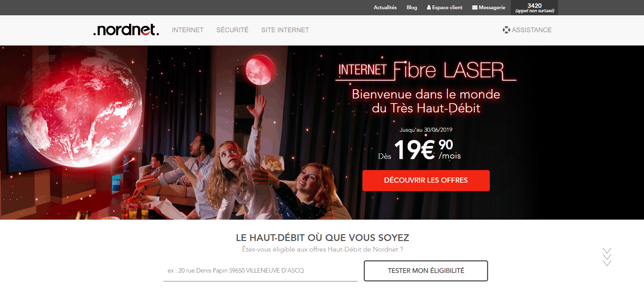Go to the Actualités page
The height and width of the screenshot is (296, 644).
coord(385,7)
